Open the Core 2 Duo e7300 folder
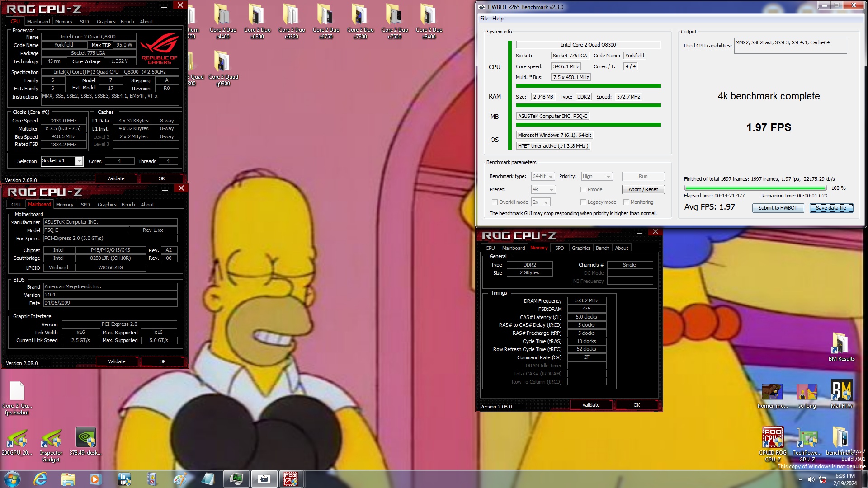This screenshot has height=488, width=868. click(x=360, y=21)
